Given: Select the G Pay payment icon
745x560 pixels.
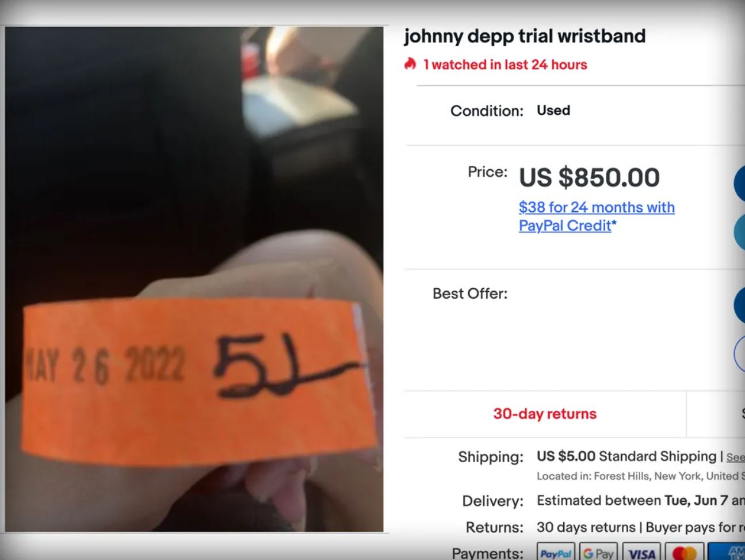Looking at the screenshot, I should pyautogui.click(x=598, y=552).
